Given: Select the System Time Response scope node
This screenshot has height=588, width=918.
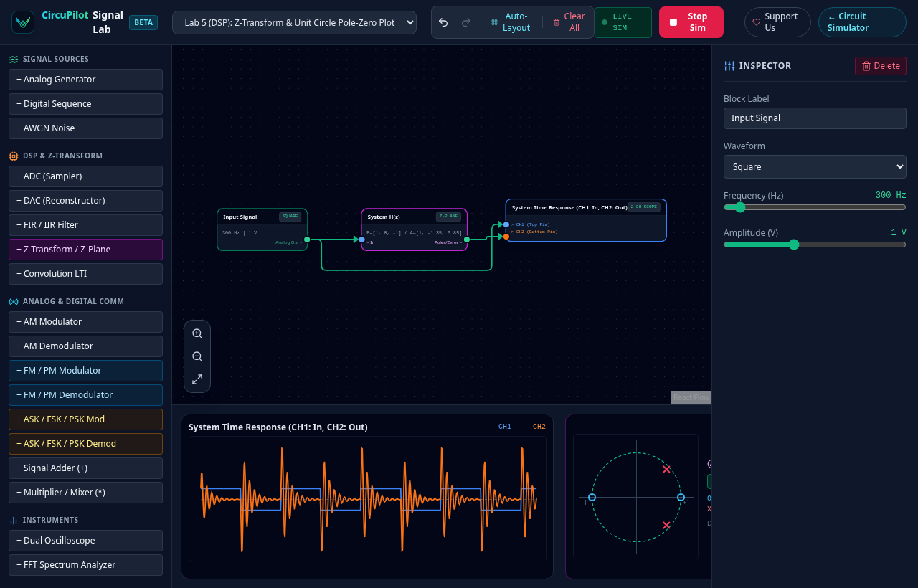Looking at the screenshot, I should [586, 220].
